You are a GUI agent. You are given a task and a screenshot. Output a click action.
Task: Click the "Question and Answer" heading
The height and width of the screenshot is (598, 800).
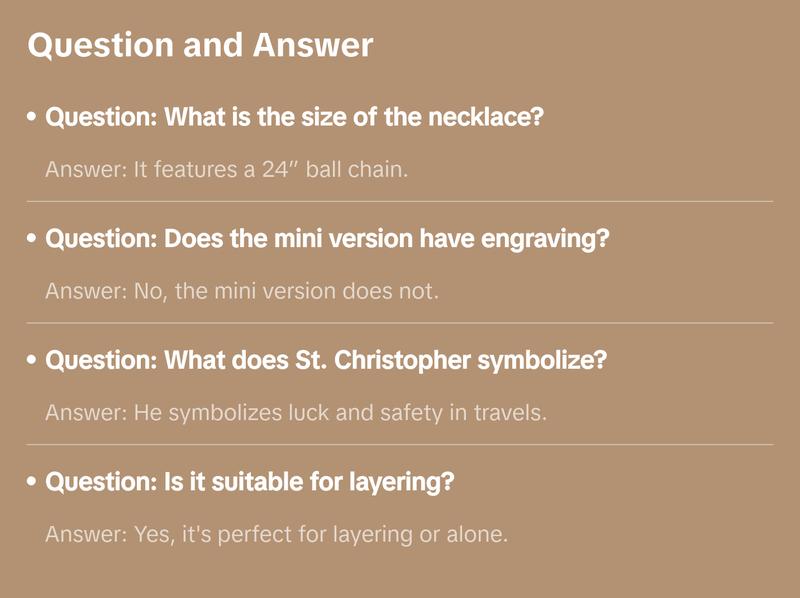point(200,45)
